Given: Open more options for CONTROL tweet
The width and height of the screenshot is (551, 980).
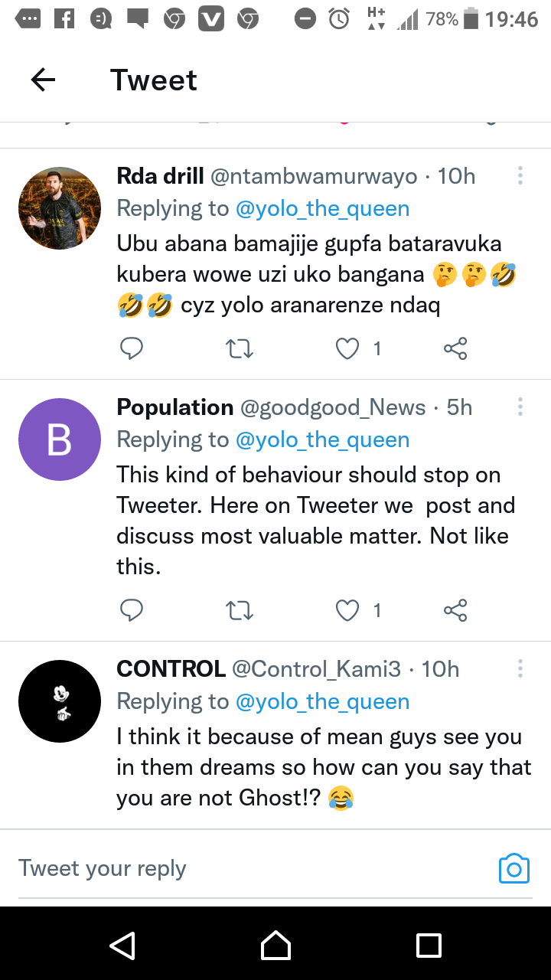Looking at the screenshot, I should click(x=520, y=669).
